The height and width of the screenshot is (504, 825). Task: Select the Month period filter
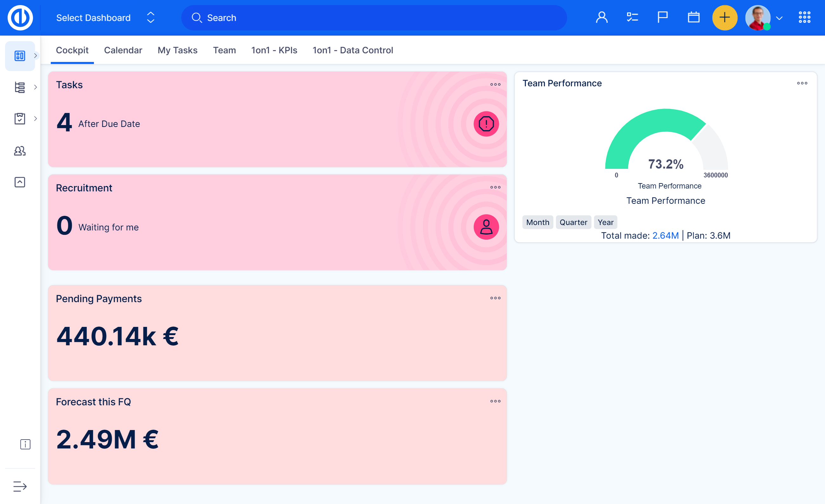[x=538, y=222]
